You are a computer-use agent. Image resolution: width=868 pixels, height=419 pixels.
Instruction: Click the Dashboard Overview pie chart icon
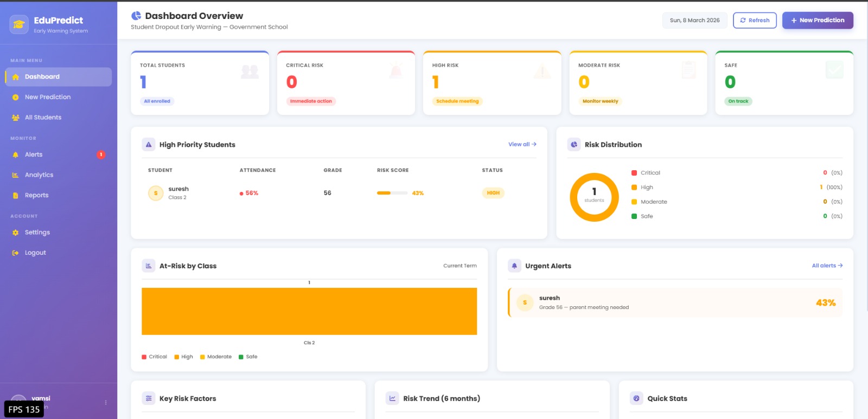coord(136,16)
